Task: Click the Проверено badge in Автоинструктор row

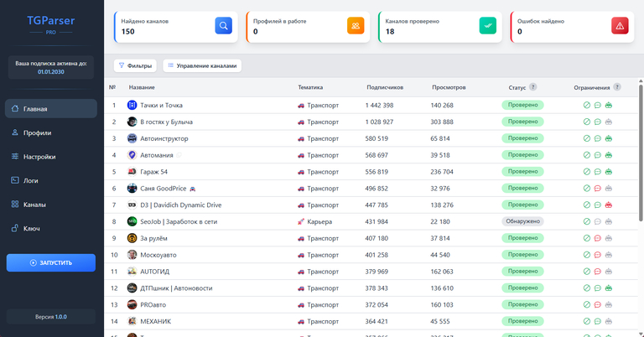Action: (522, 138)
